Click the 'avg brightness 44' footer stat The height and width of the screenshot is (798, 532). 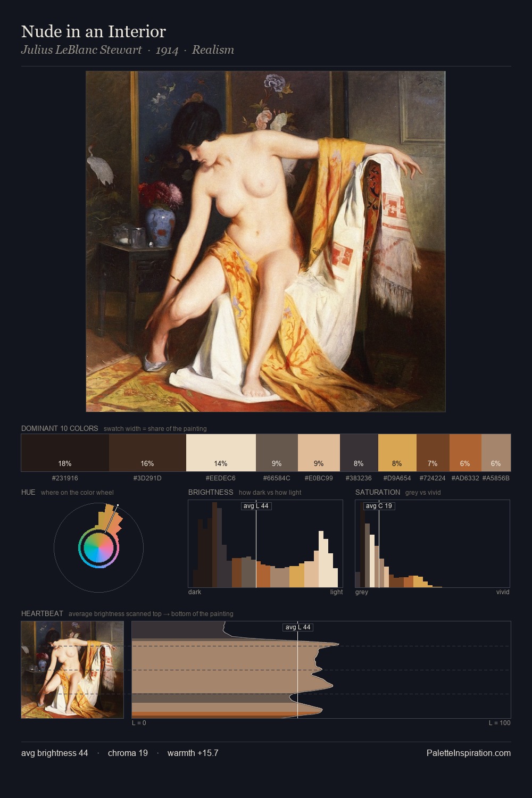55,753
